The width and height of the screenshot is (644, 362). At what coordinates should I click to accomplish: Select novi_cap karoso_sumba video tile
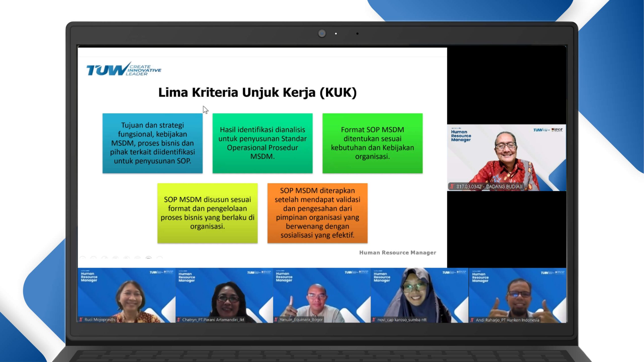[x=420, y=295]
